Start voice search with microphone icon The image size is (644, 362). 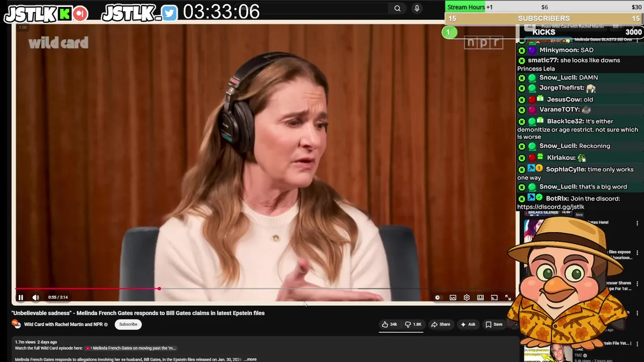tap(417, 8)
